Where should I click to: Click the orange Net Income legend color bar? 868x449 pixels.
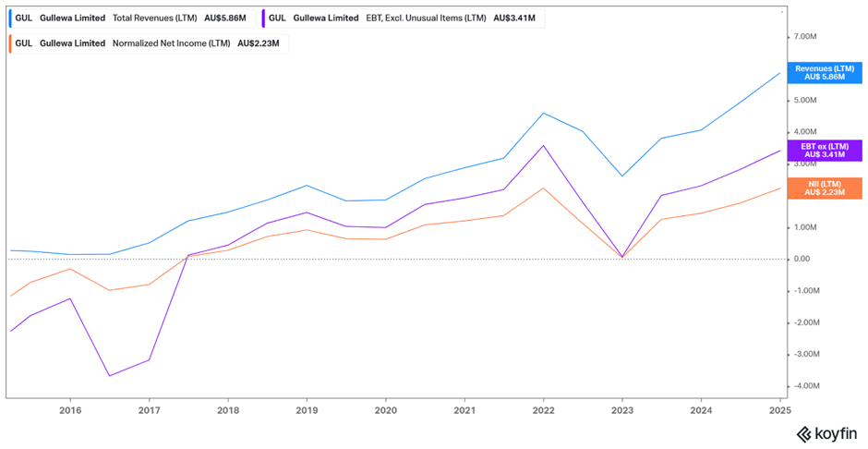11,43
